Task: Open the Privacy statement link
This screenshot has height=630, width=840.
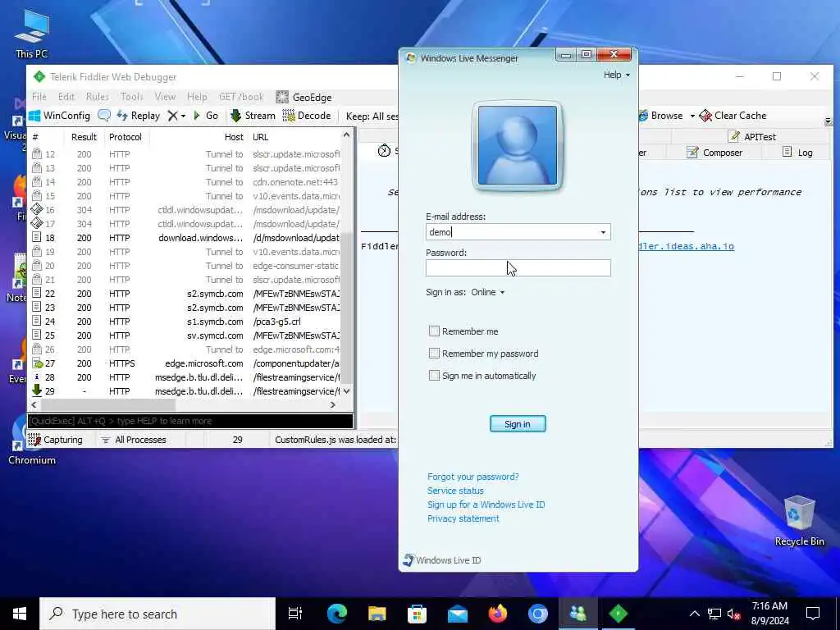Action: [463, 518]
